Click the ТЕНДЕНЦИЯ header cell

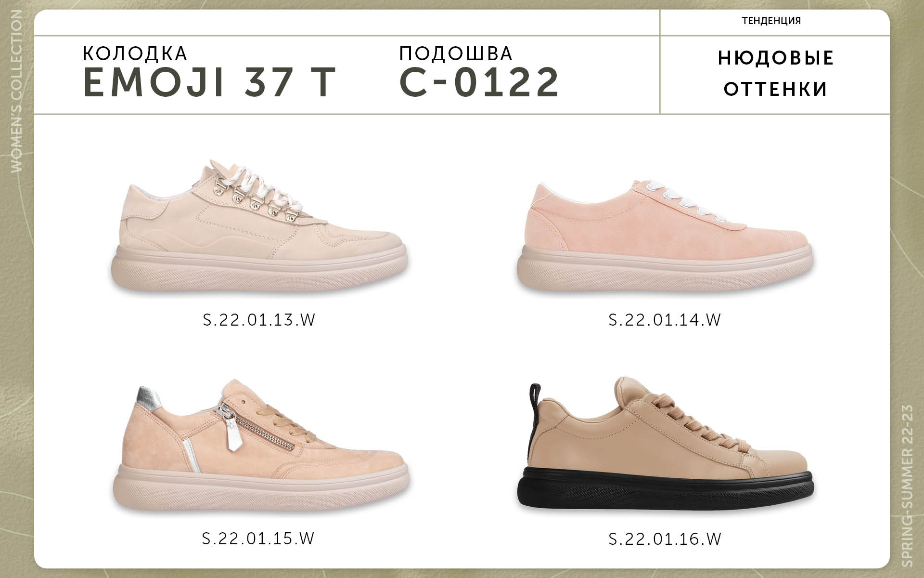(x=775, y=22)
